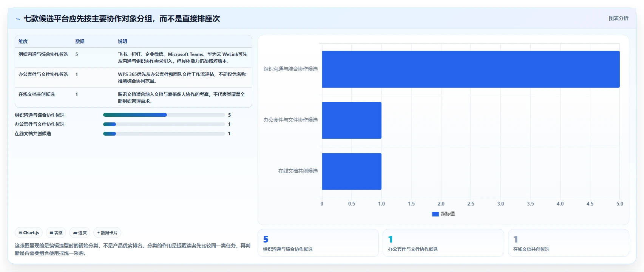Open the data card showing 5
Image resolution: width=644 pixels, height=272 pixels.
pos(318,243)
